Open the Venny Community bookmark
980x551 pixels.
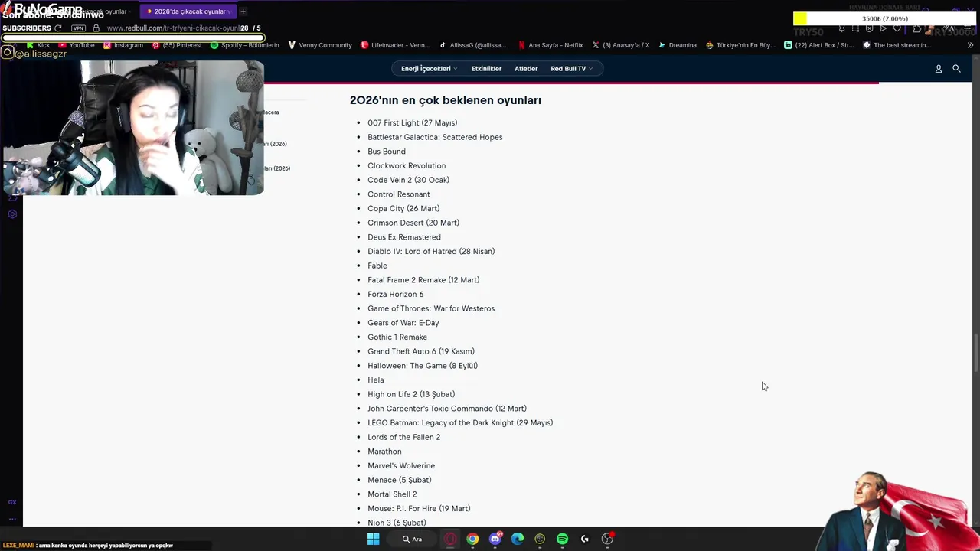pyautogui.click(x=319, y=45)
